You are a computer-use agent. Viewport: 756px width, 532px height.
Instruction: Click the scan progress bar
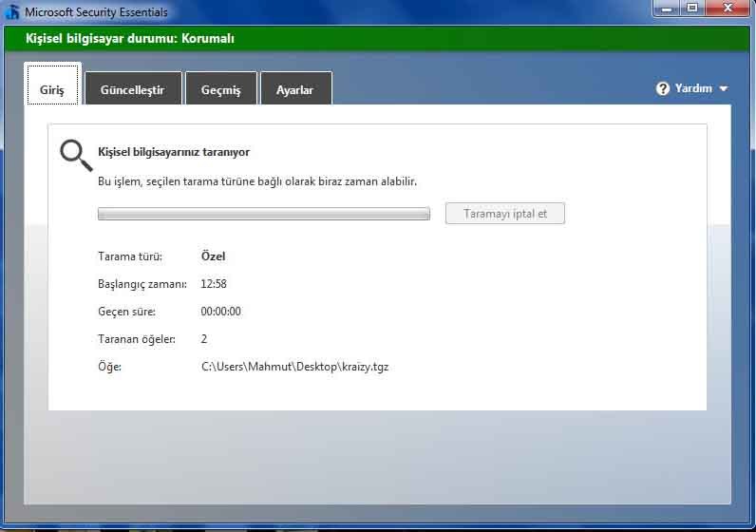[x=264, y=214]
